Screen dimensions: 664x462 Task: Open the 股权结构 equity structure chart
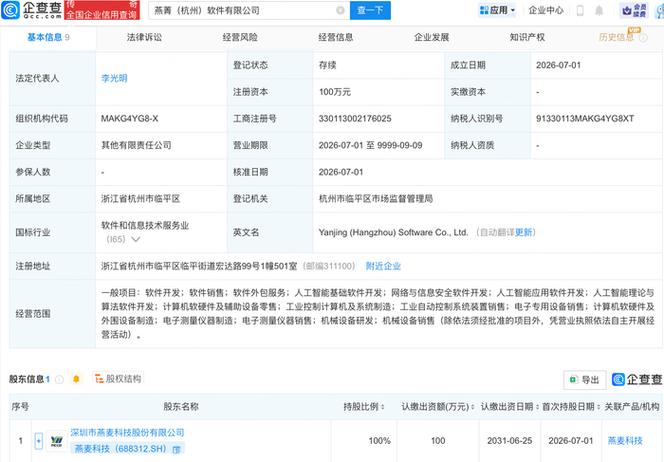click(118, 379)
